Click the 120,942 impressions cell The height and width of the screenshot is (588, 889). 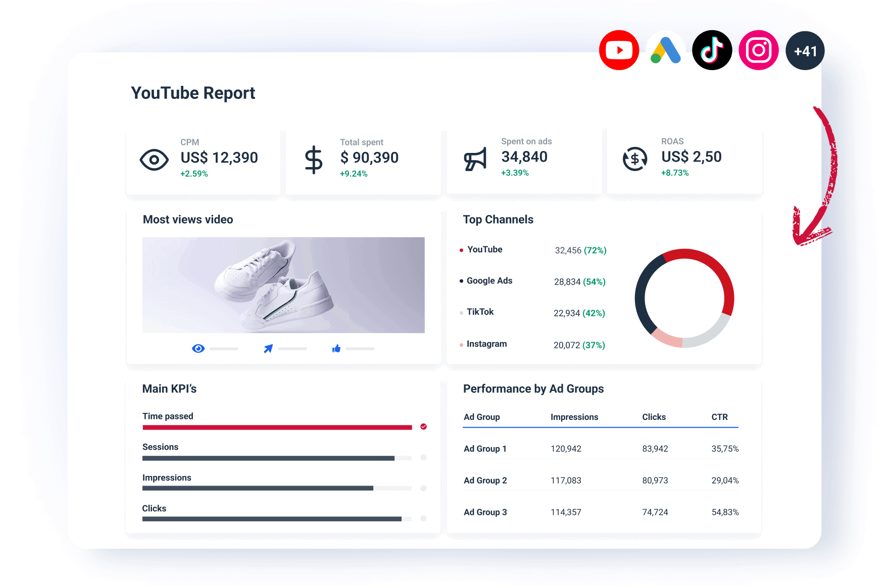[566, 449]
